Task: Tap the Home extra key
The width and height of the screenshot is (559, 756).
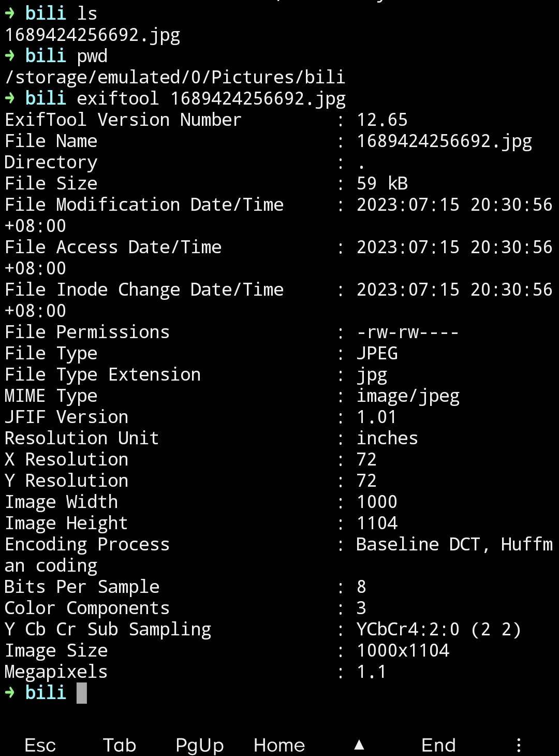Action: point(279,745)
